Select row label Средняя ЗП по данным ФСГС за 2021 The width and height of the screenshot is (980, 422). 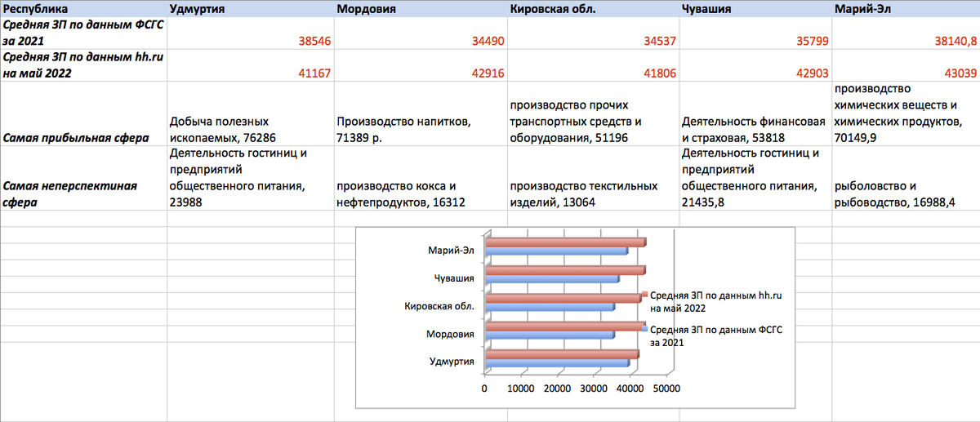coord(83,33)
